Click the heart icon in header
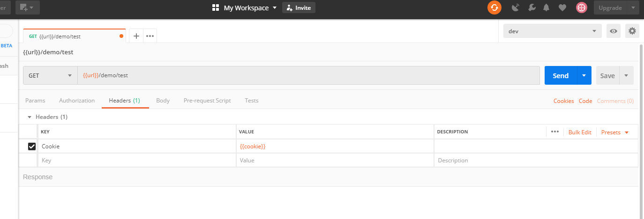The height and width of the screenshot is (219, 644). 562,7
